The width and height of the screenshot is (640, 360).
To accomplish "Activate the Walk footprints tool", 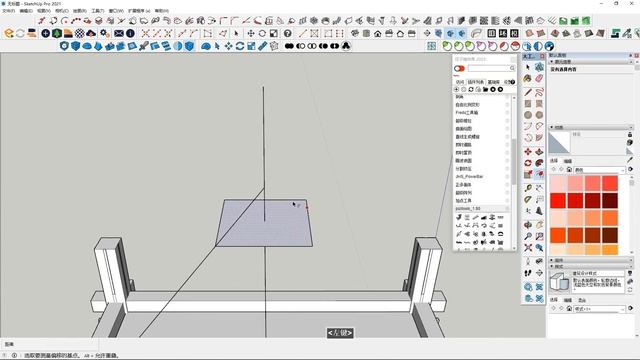I will (528, 273).
